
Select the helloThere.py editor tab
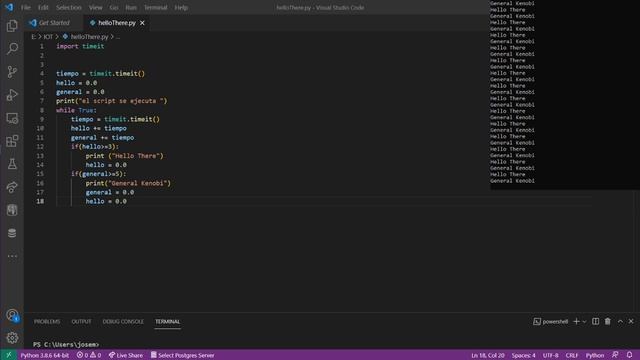(x=117, y=23)
